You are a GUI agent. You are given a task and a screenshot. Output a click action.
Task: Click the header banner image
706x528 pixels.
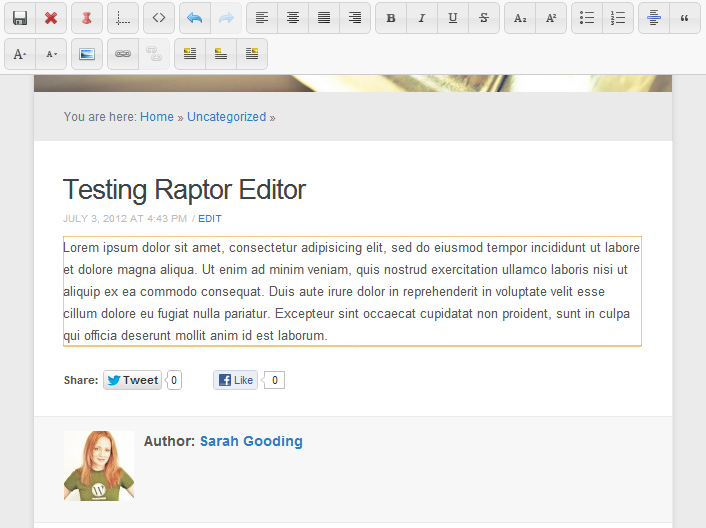[353, 84]
